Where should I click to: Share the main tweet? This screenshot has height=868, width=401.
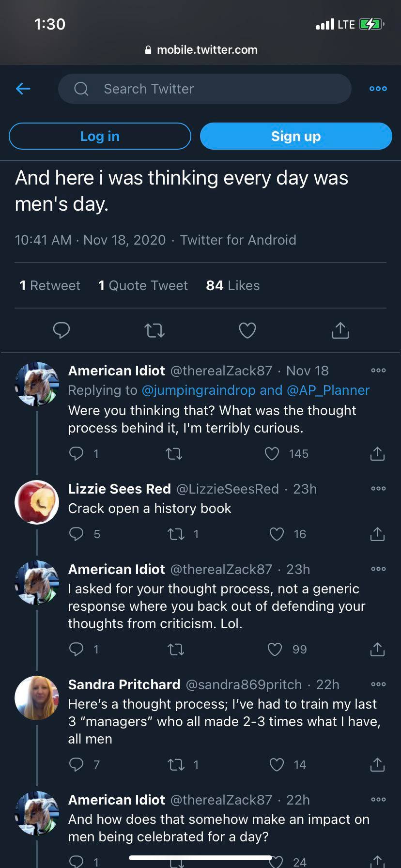pyautogui.click(x=340, y=330)
